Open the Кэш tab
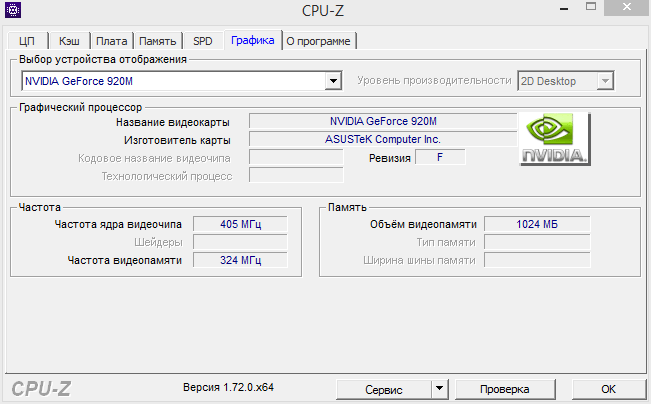The height and width of the screenshot is (404, 651). click(x=69, y=41)
